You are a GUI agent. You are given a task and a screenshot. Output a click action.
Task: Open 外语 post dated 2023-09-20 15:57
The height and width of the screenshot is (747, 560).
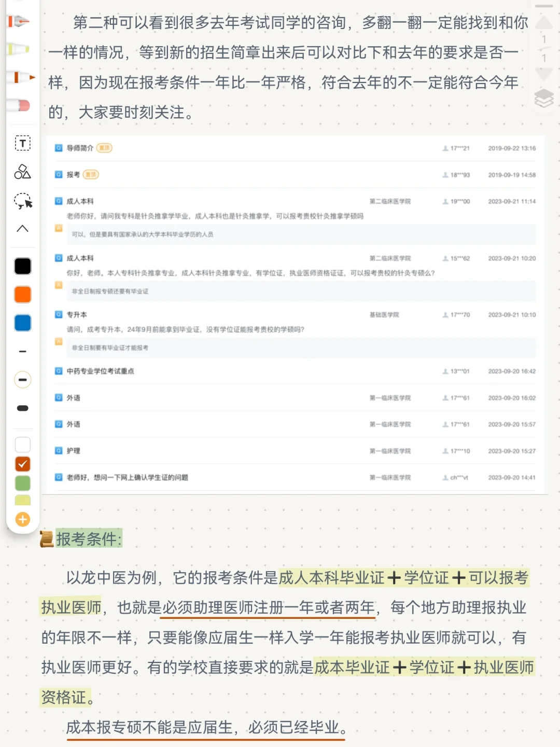click(x=73, y=424)
